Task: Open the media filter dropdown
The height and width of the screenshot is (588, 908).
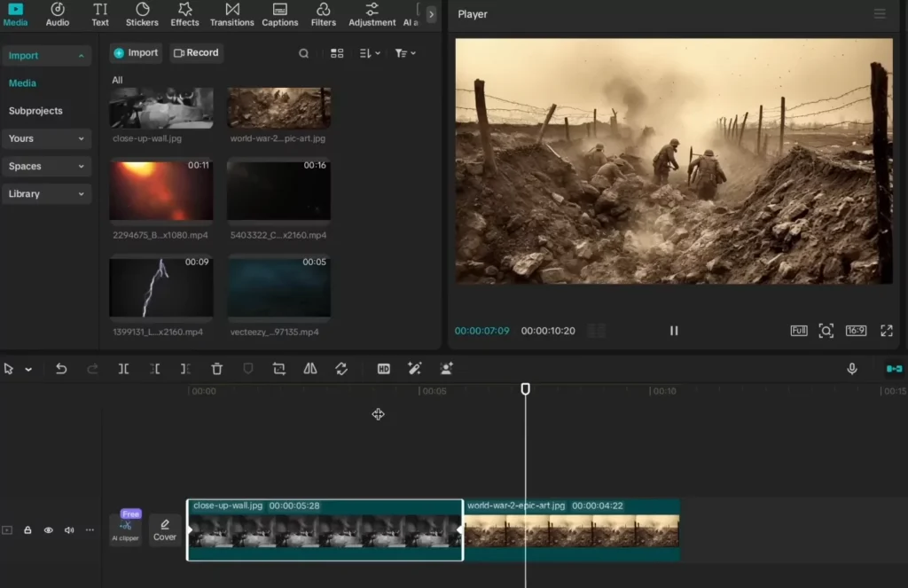Action: pyautogui.click(x=404, y=53)
